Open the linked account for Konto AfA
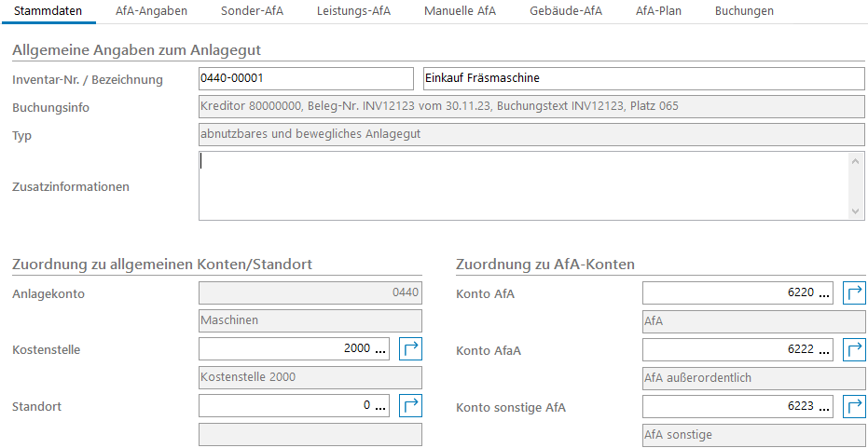Viewport: 868px width, 448px height. pyautogui.click(x=855, y=293)
